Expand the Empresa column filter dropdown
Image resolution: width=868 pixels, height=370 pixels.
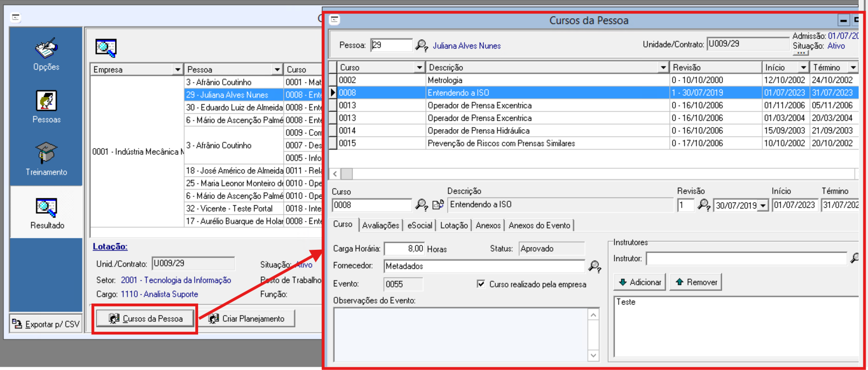(x=178, y=70)
